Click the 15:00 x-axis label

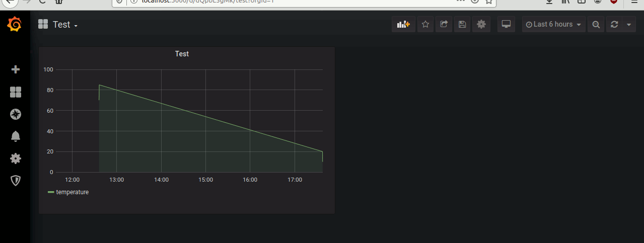tap(205, 180)
